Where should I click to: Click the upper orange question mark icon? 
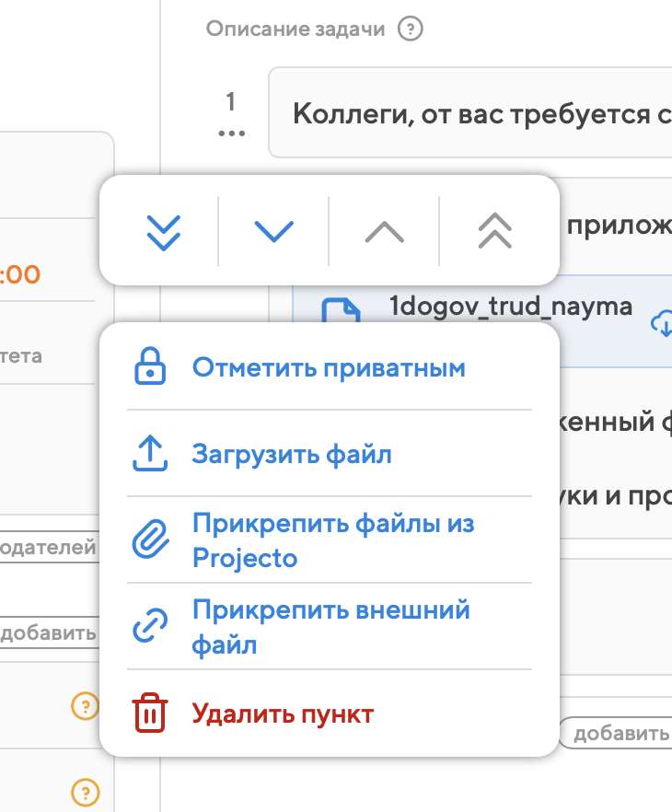click(85, 706)
